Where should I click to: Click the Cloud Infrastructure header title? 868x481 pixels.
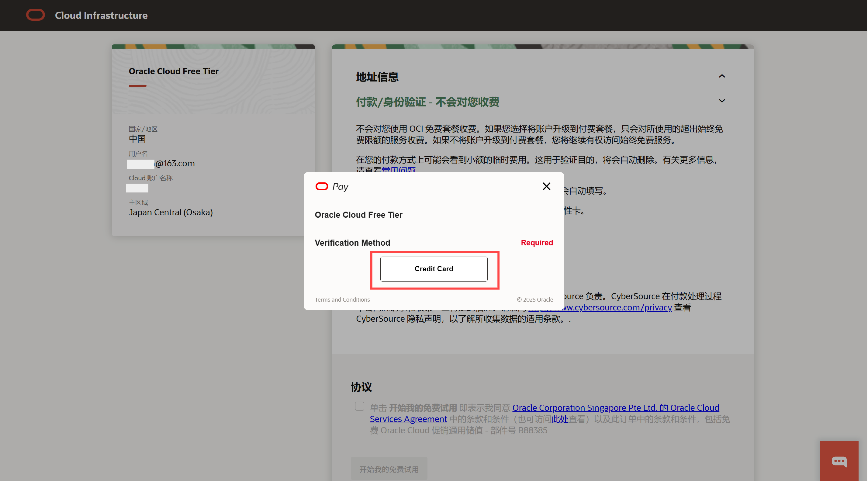(101, 15)
